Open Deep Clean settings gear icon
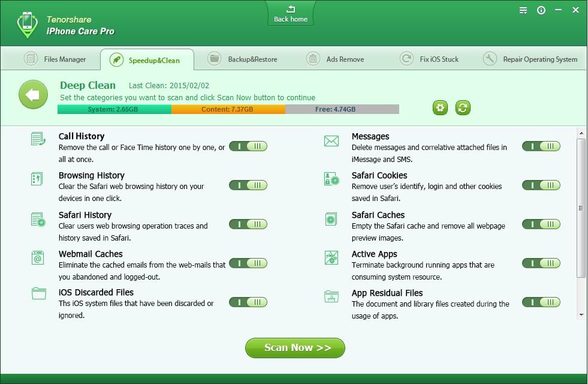This screenshot has width=588, height=384. tap(440, 108)
